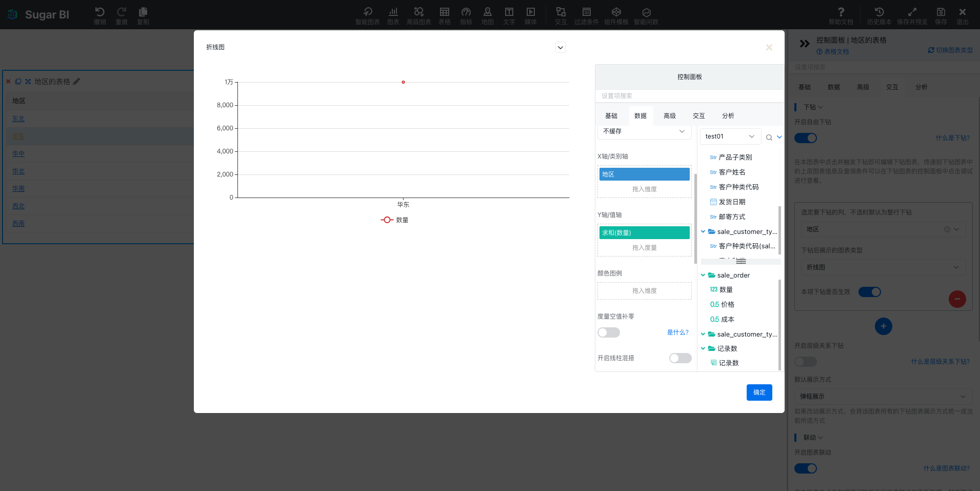Image resolution: width=980 pixels, height=491 pixels.
Task: Select the table (表格) toolbar icon
Action: coord(445,12)
